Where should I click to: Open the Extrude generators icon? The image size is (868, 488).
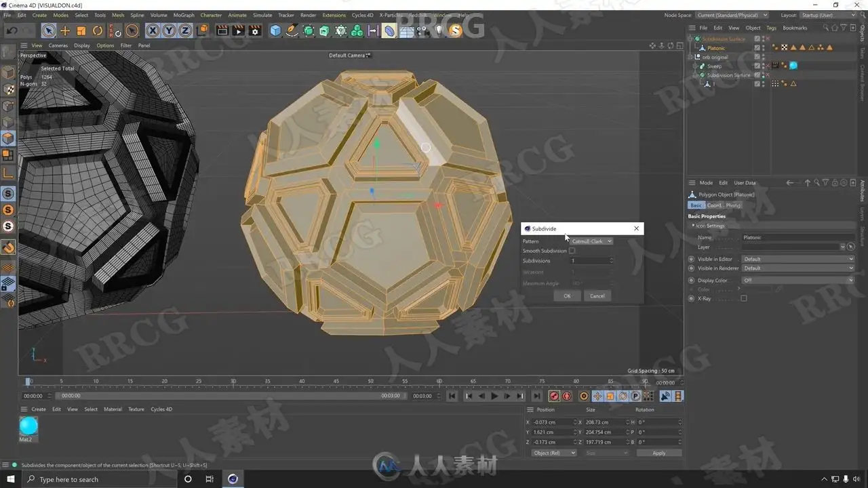point(325,30)
